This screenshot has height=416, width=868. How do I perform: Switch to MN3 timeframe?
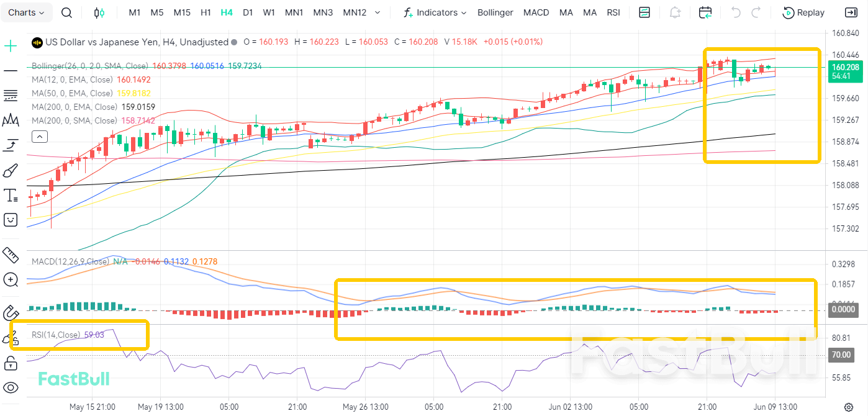tap(323, 12)
